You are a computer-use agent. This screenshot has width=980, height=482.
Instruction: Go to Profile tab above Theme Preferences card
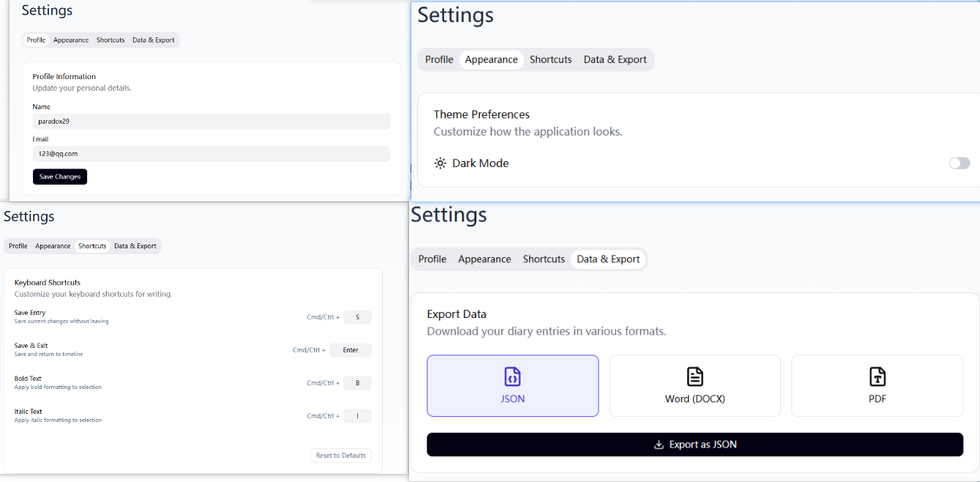(x=439, y=60)
